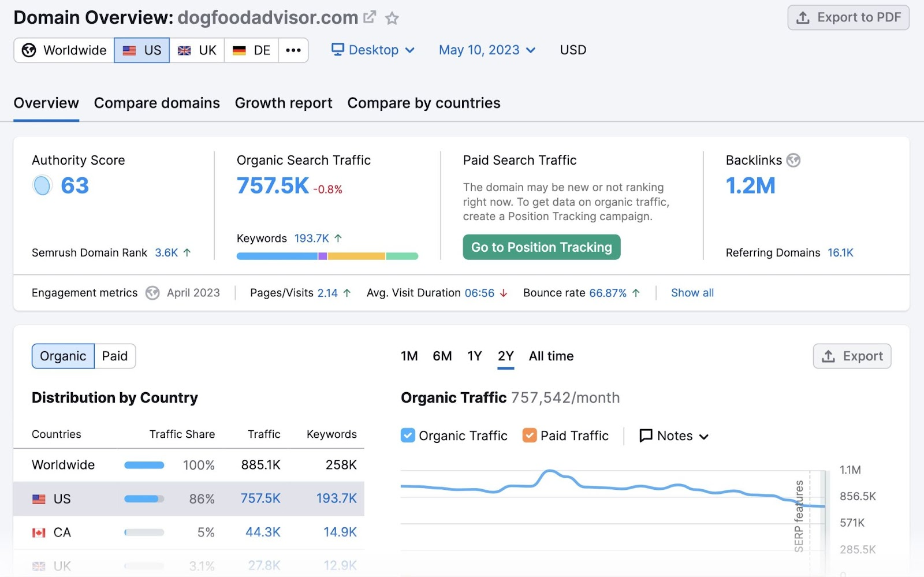The width and height of the screenshot is (924, 577).
Task: Click the globe icon beside Backlinks
Action: coord(793,160)
